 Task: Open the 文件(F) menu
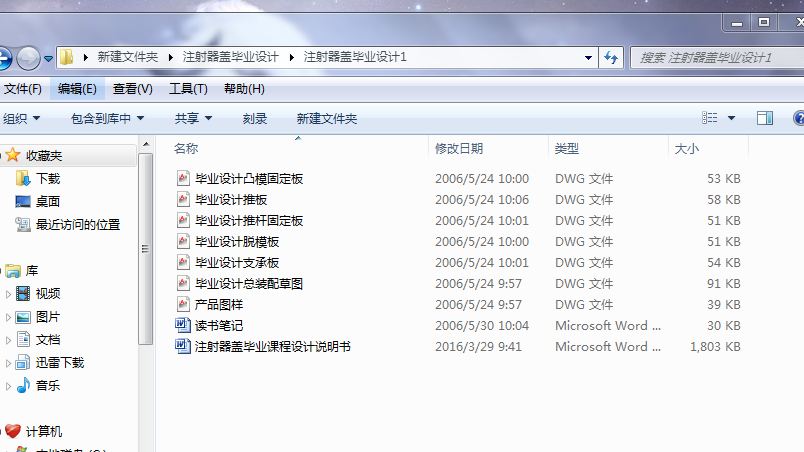23,89
